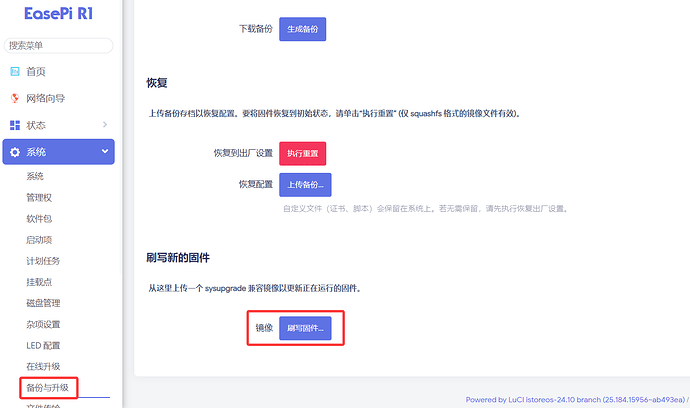The width and height of the screenshot is (690, 408).
Task: Expand the 状态 menu chevron
Action: 105,125
